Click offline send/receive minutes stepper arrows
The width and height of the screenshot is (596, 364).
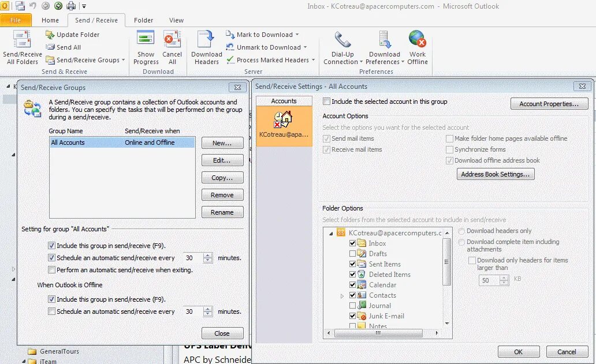click(207, 312)
